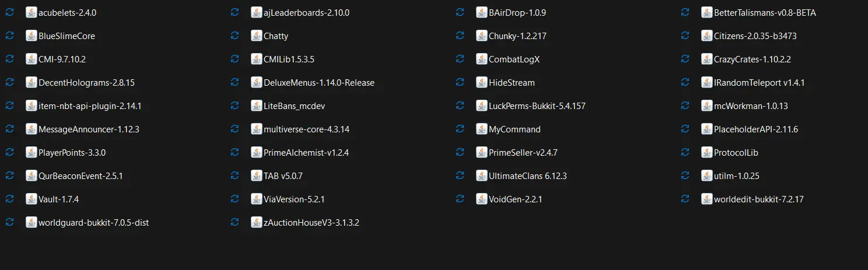868x270 pixels.
Task: Click the Java icon for worldguard-bukkit-7.0.5-dist
Action: (x=31, y=222)
